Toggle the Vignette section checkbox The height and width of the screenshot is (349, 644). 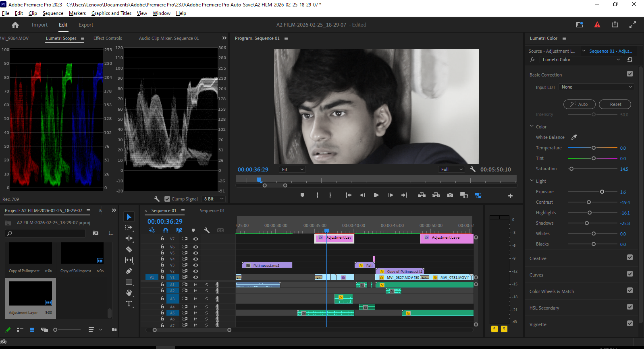630,324
